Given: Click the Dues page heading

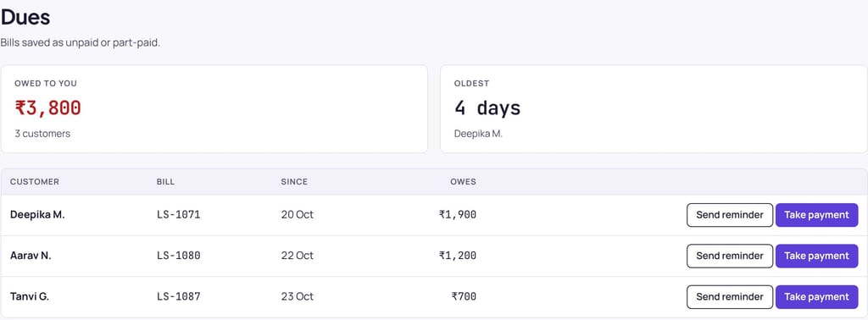Looking at the screenshot, I should pos(25,18).
